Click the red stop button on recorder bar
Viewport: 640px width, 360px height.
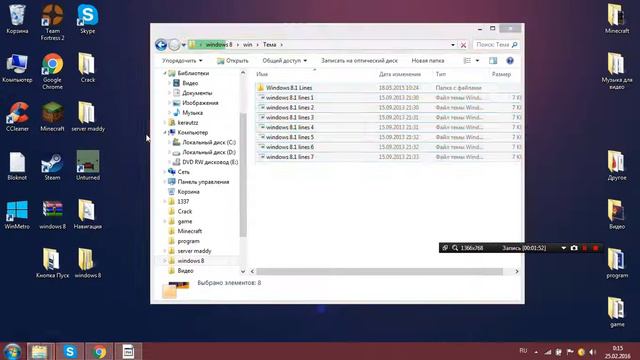pyautogui.click(x=596, y=248)
